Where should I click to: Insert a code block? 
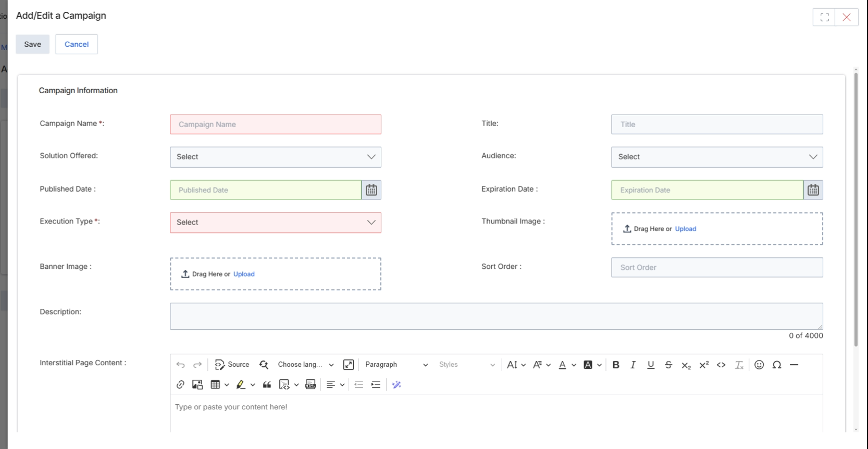point(284,384)
